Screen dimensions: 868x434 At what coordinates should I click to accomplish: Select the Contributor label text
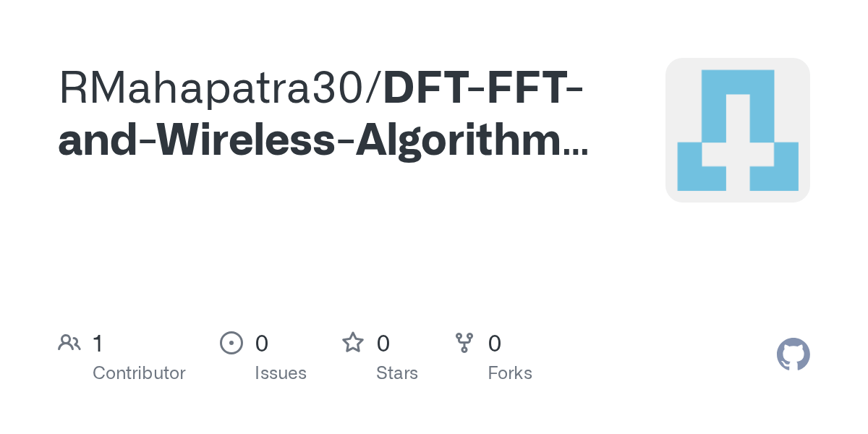(x=139, y=373)
